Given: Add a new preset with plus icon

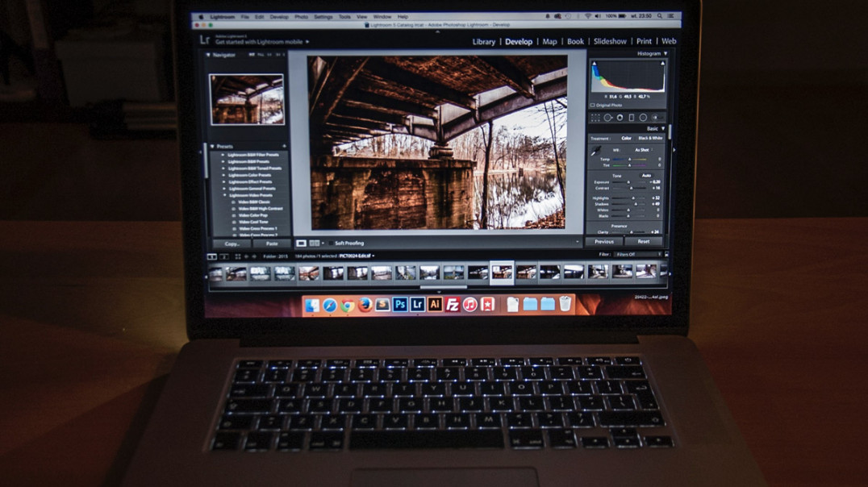Looking at the screenshot, I should point(285,146).
